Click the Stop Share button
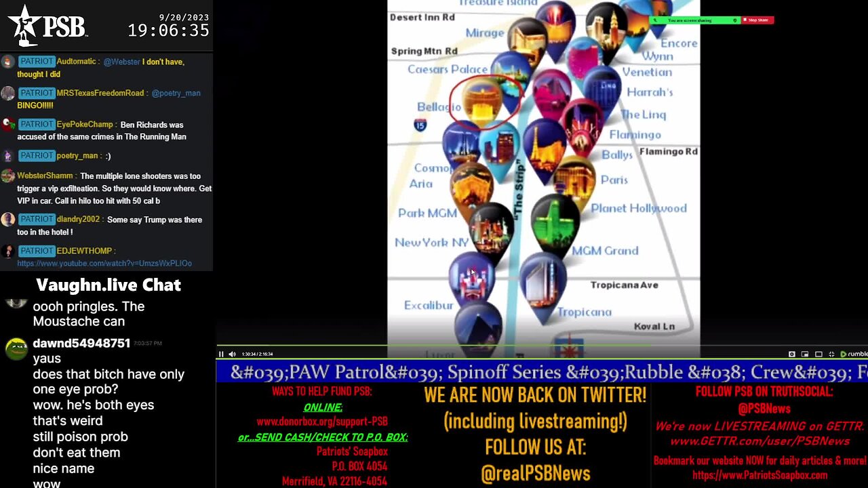The image size is (868, 488). [757, 20]
